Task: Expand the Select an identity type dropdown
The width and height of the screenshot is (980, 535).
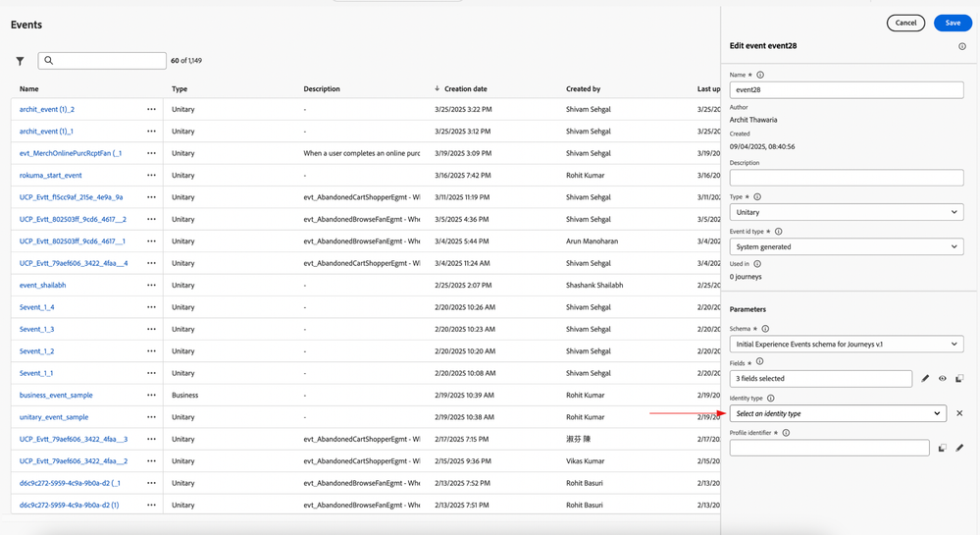Action: [x=838, y=413]
